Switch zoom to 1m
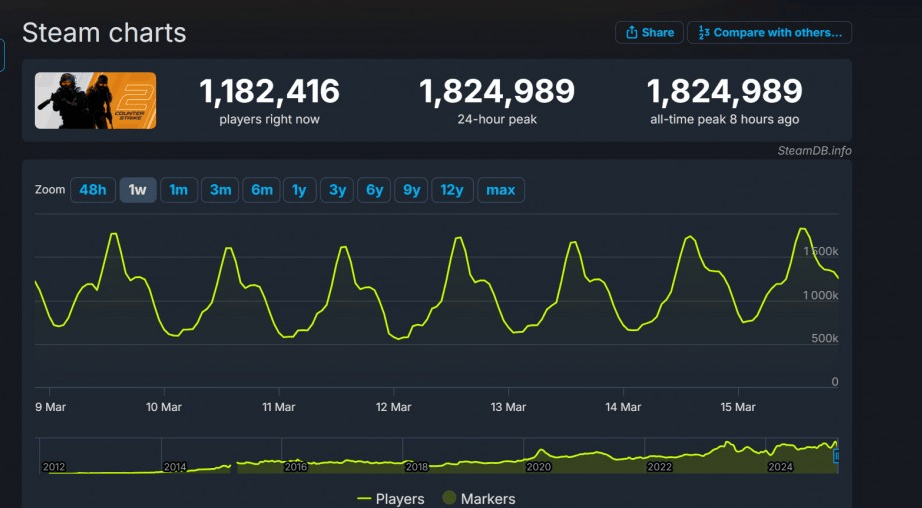The image size is (922, 508). coord(179,190)
